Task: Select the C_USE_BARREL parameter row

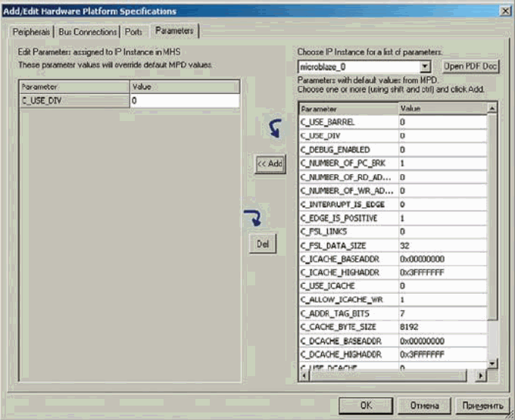Action: point(348,122)
